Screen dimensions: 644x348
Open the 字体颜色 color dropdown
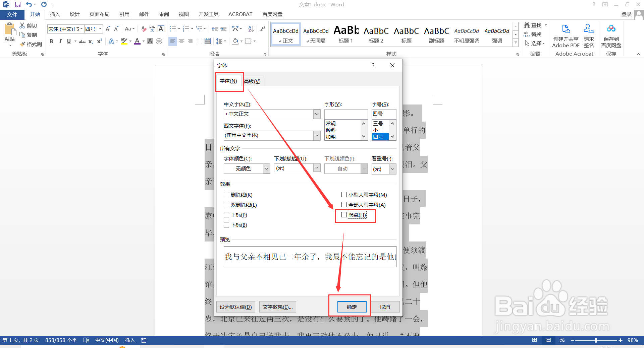point(266,168)
